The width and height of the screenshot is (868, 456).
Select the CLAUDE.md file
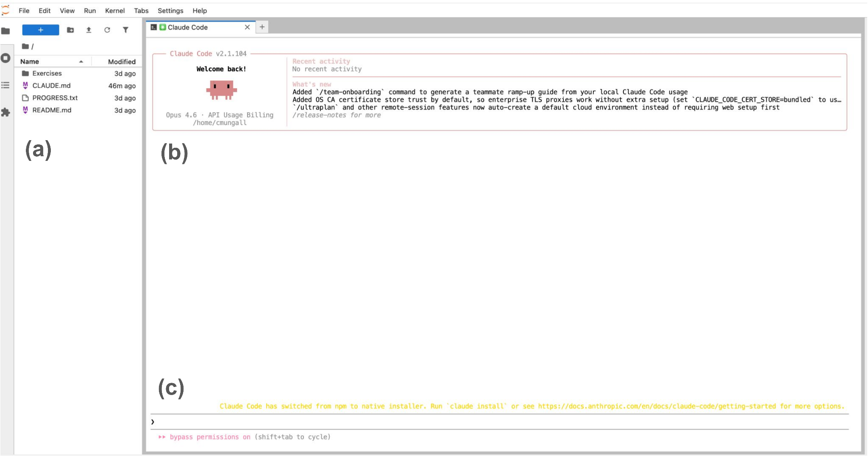click(78, 86)
